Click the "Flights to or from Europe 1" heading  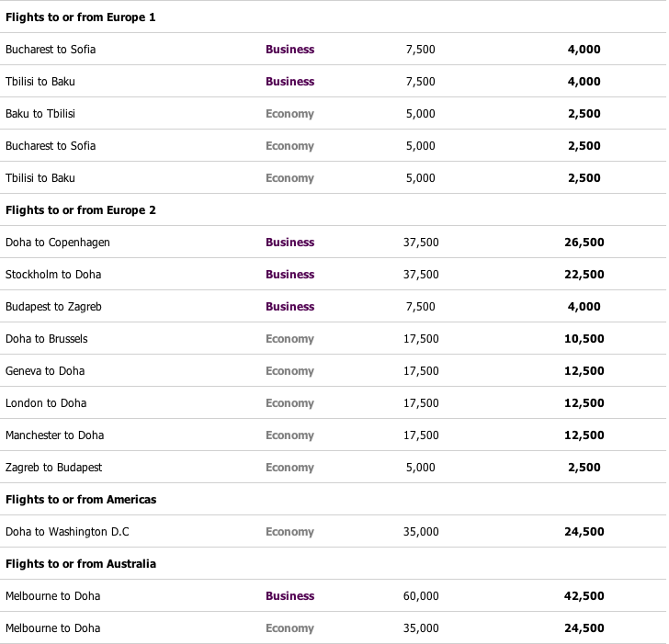pos(81,17)
